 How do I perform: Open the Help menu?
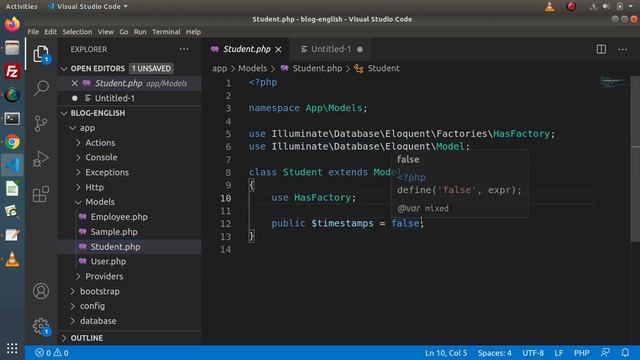[193, 32]
